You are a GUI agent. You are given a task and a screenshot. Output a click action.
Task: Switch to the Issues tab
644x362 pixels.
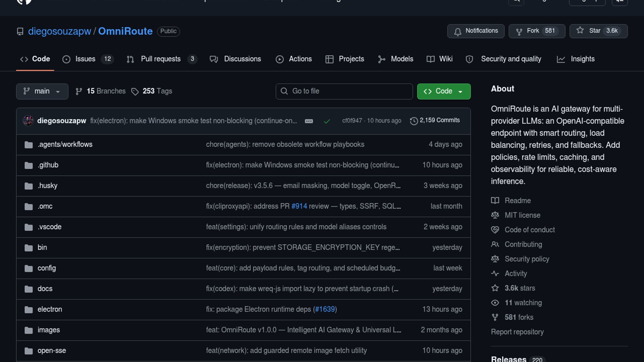[85, 59]
